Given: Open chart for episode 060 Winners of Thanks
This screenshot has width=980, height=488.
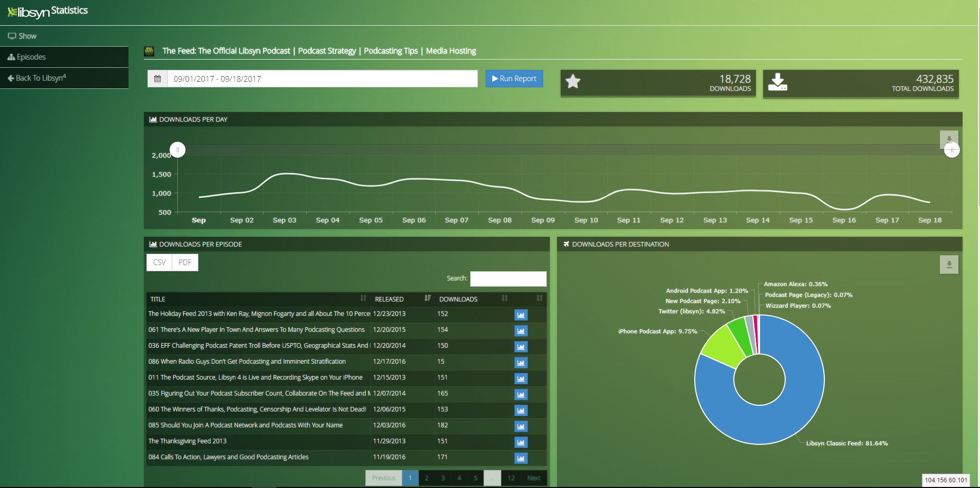Looking at the screenshot, I should 521,411.
